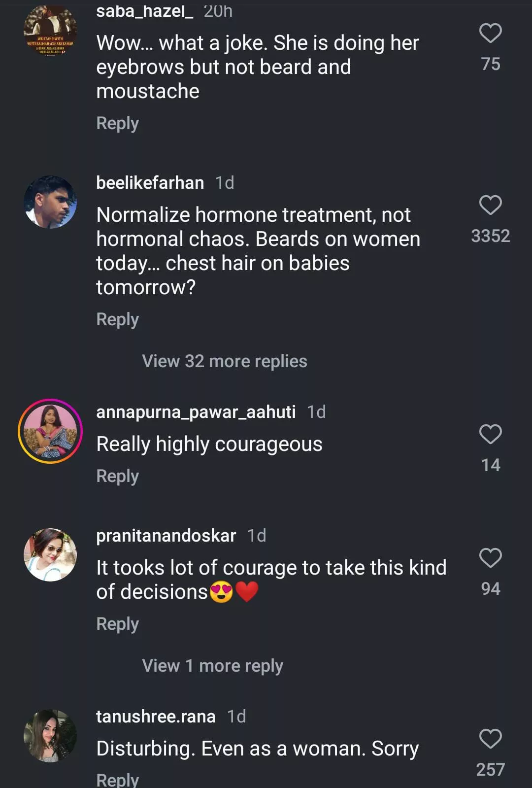Reply to pranitanandoskar's comment

click(117, 624)
